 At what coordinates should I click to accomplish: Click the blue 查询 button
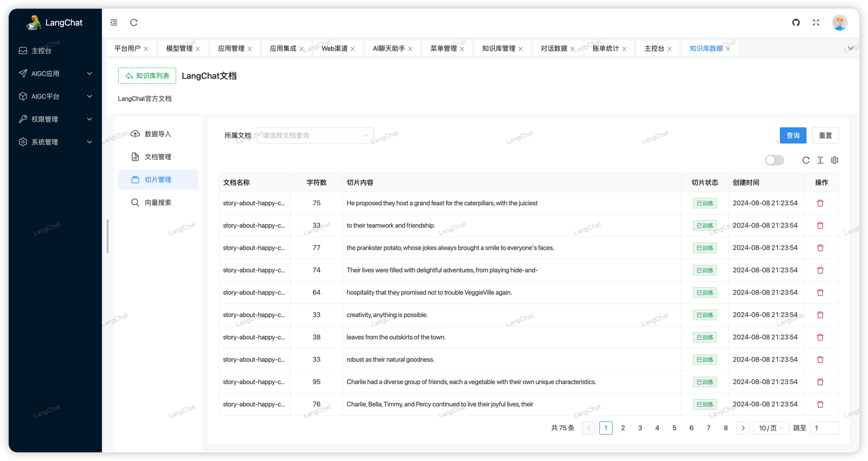tap(793, 136)
